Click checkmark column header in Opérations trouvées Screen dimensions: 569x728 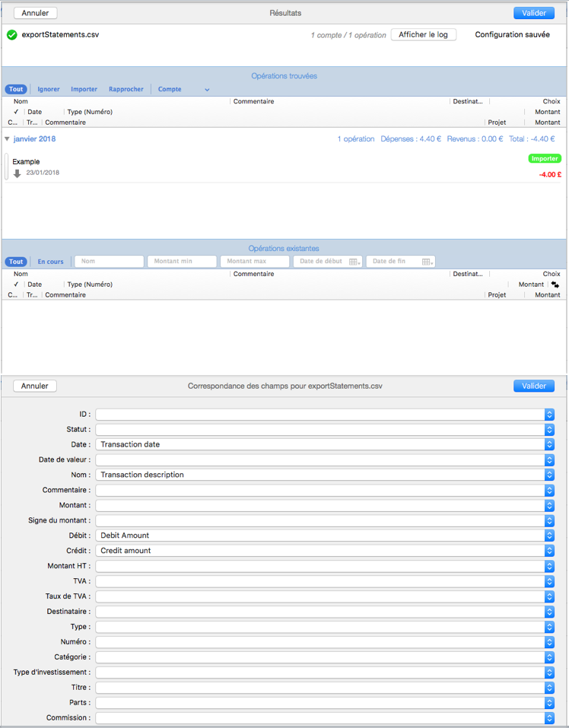(x=16, y=112)
